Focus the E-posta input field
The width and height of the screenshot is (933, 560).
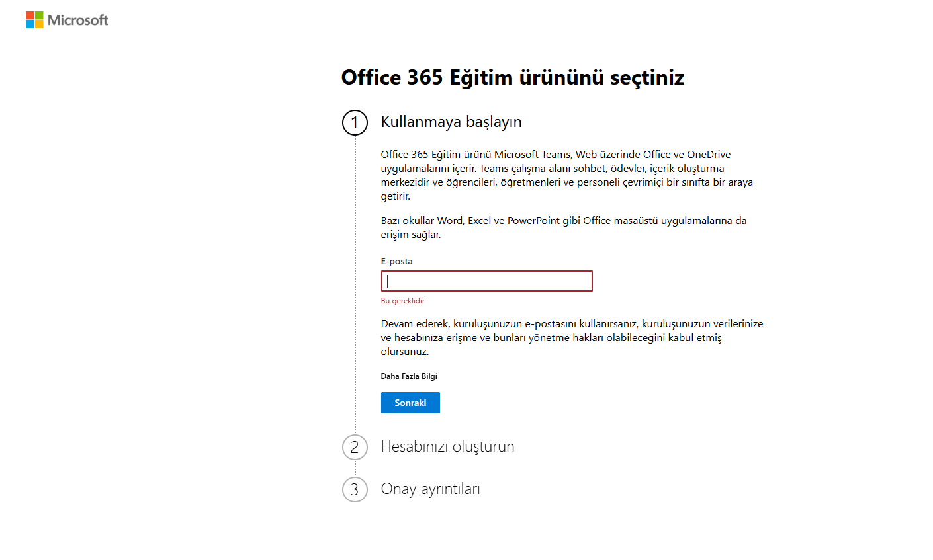[x=486, y=281]
